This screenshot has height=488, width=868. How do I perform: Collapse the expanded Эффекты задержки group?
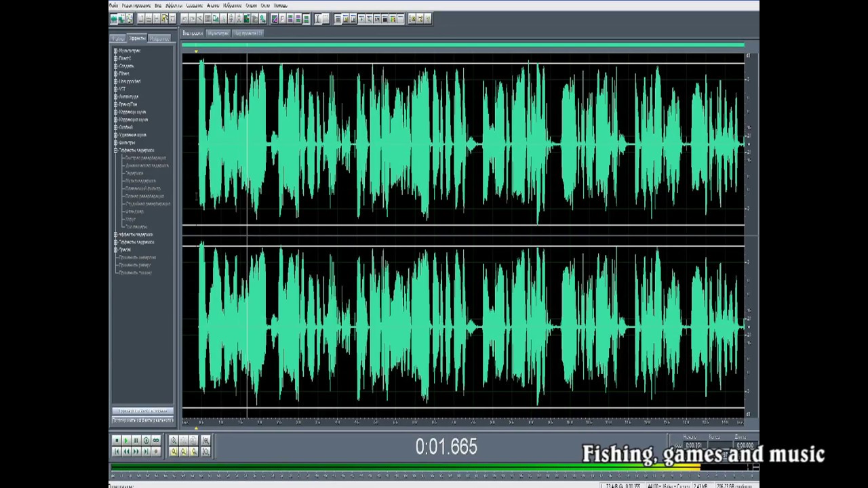115,150
